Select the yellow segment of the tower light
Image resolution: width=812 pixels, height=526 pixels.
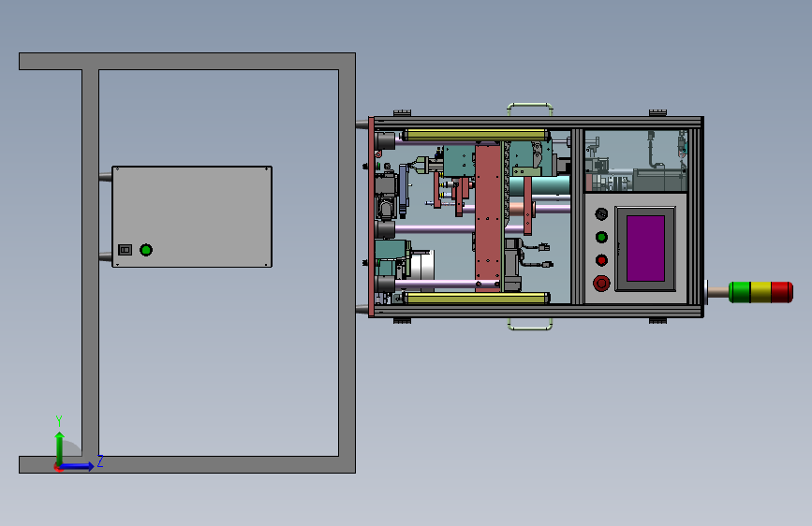[760, 292]
